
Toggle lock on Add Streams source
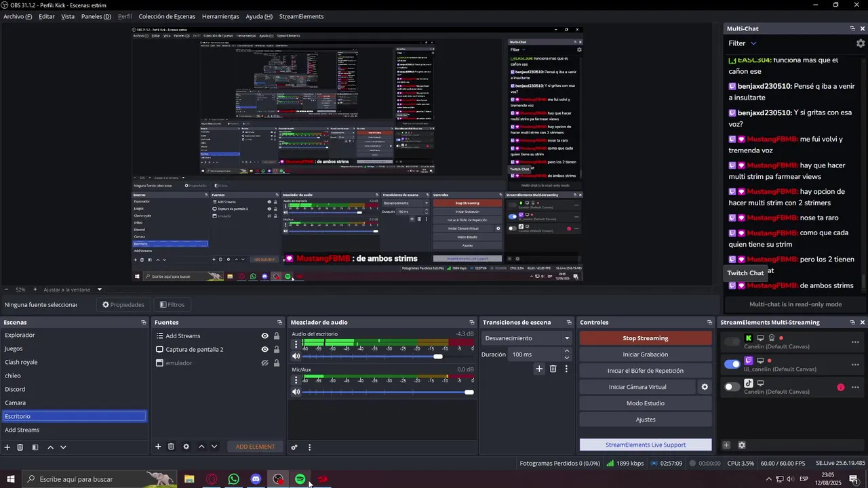tap(277, 336)
